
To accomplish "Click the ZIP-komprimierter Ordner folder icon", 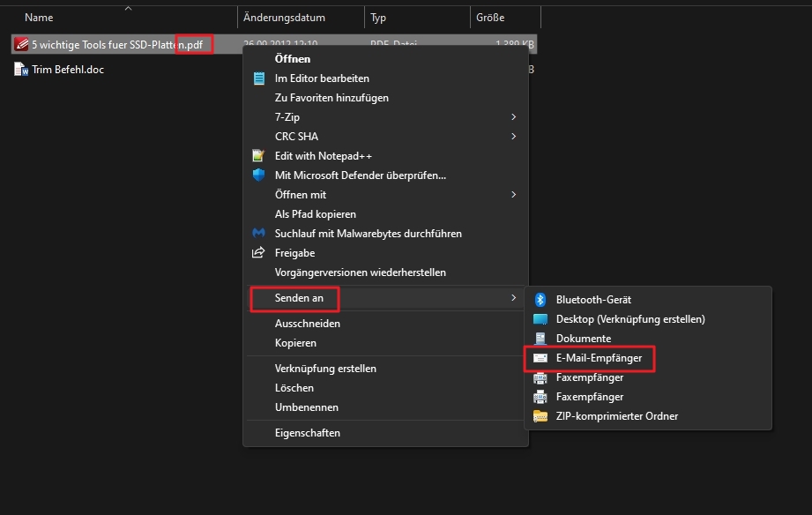I will click(541, 416).
